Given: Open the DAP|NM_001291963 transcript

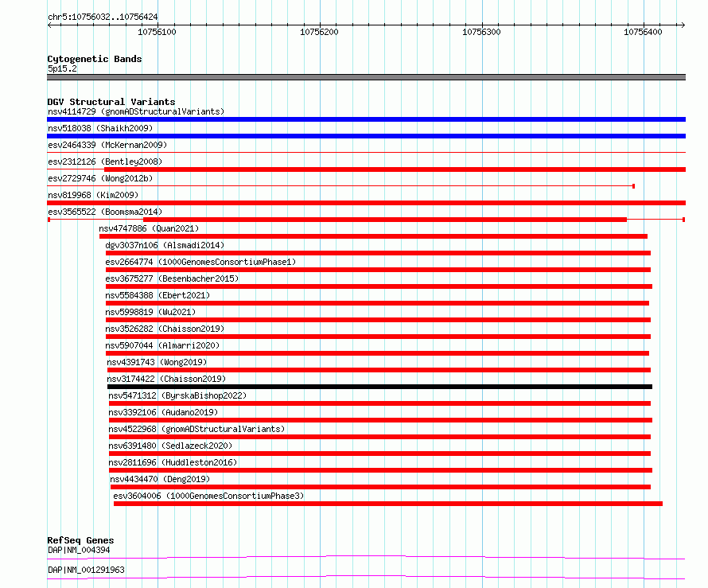Looking at the screenshot, I should coord(86,570).
